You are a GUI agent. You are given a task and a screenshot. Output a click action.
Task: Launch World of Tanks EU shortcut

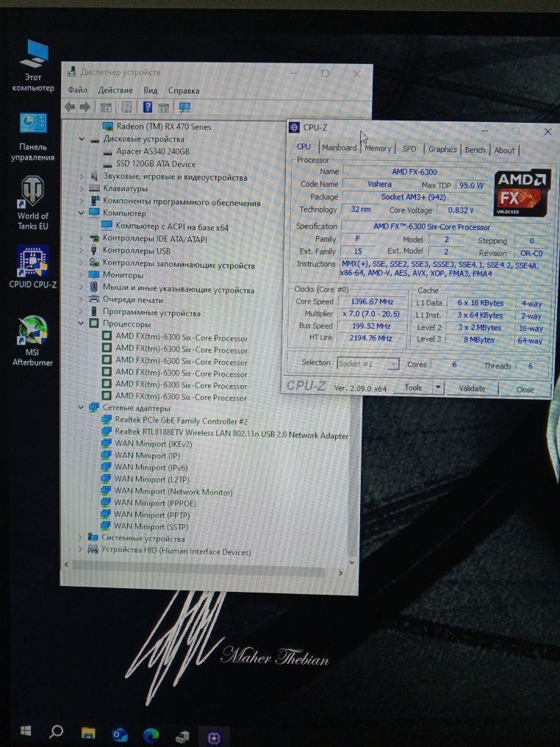point(32,203)
